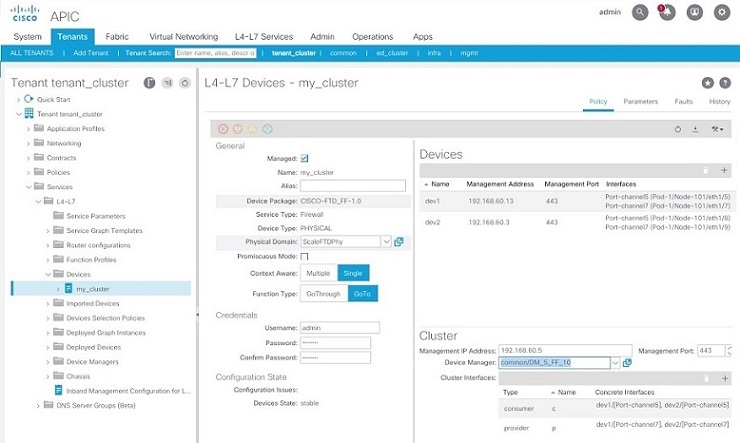
Task: Delete cluster interface with trash icon
Action: pyautogui.click(x=706, y=378)
